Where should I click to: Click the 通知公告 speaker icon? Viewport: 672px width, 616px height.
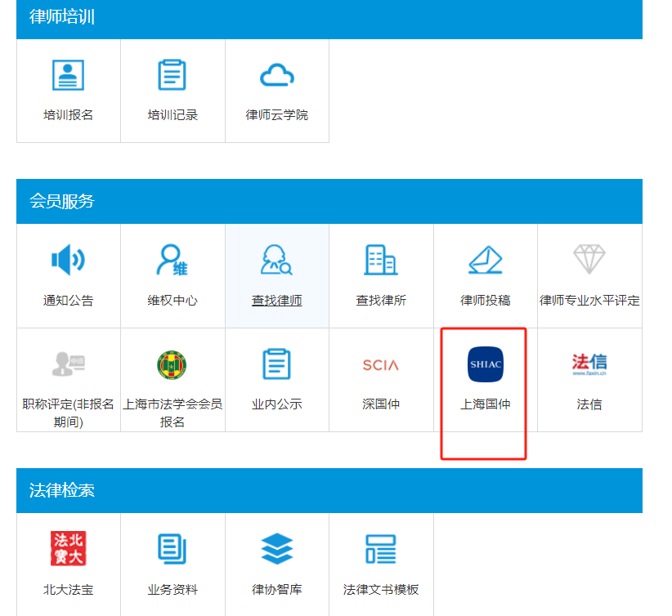click(x=69, y=261)
